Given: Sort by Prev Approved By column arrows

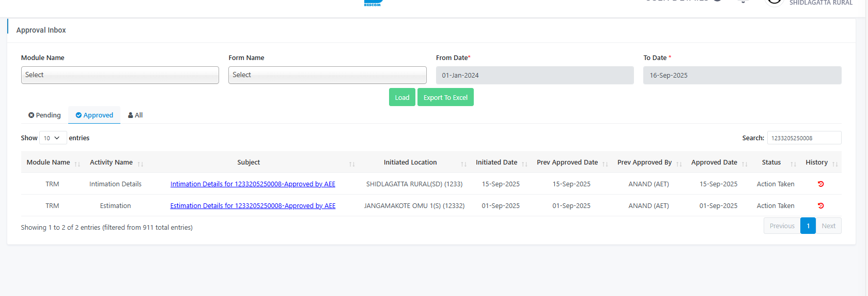Looking at the screenshot, I should pos(679,164).
